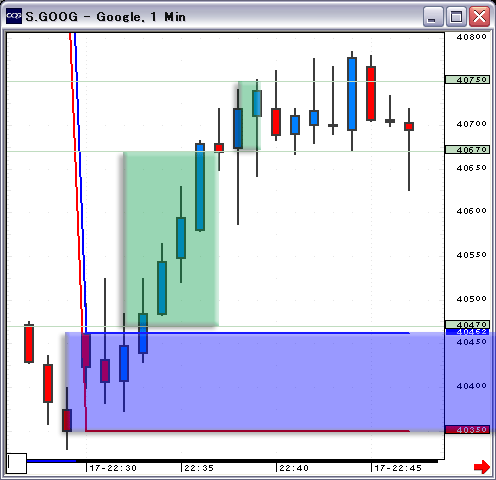Viewport: 496px width, 480px height.
Task: Click the blue 40462 price marker
Action: 467,332
